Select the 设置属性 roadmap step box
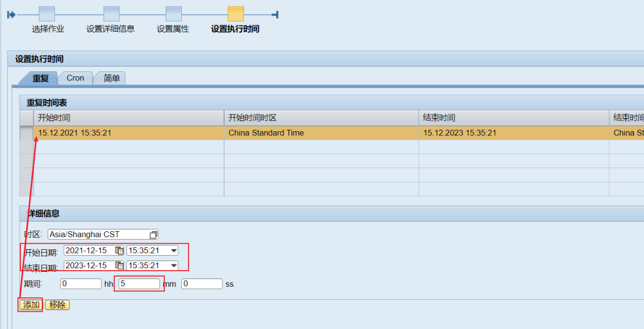 click(174, 14)
